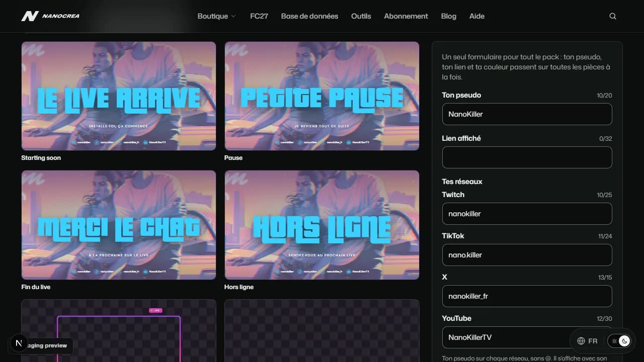
Task: Click the "Starting soon" caption
Action: click(x=41, y=158)
